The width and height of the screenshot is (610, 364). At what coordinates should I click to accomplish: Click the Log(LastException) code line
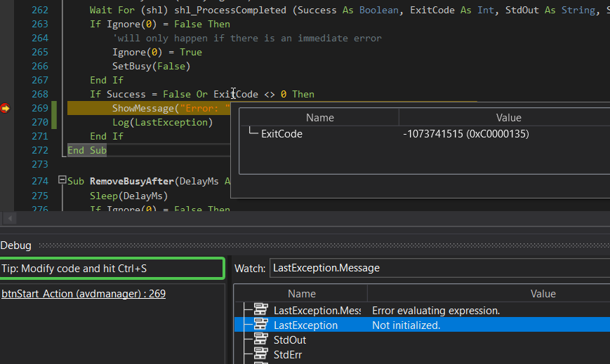(x=162, y=122)
